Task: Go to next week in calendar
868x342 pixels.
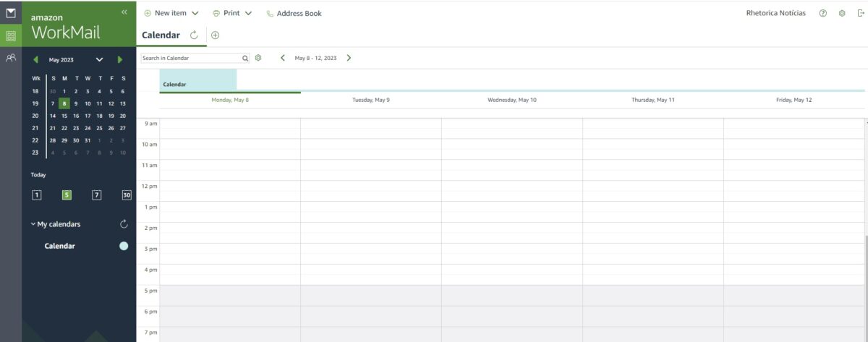Action: (349, 58)
